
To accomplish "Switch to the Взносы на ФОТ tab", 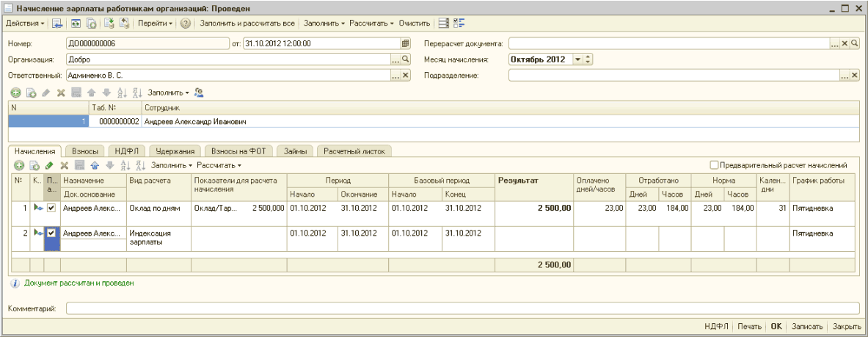I will [x=238, y=151].
